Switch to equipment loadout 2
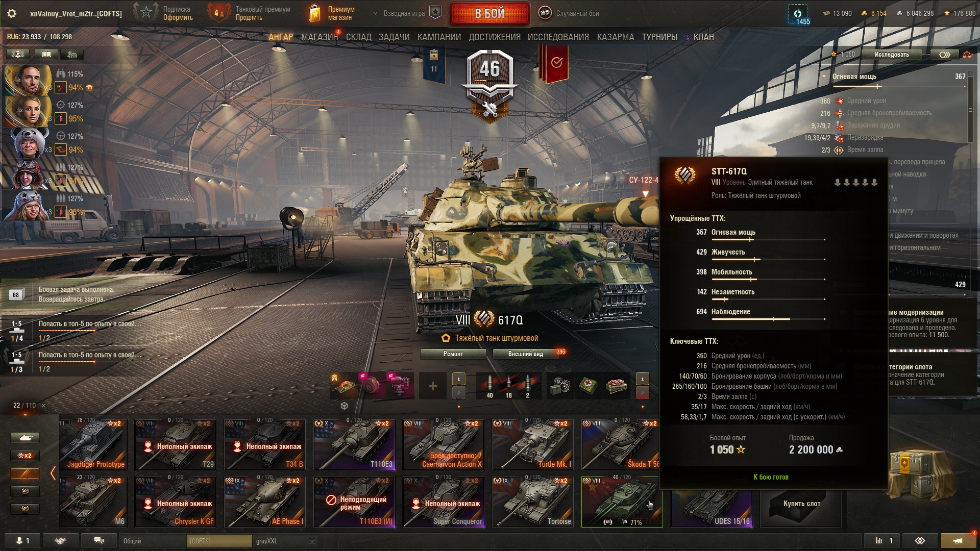The width and height of the screenshot is (980, 551). pyautogui.click(x=458, y=392)
